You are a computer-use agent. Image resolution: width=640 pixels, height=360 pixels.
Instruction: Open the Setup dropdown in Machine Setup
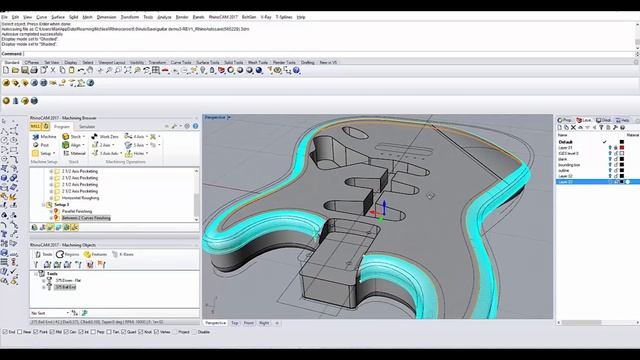coord(54,154)
